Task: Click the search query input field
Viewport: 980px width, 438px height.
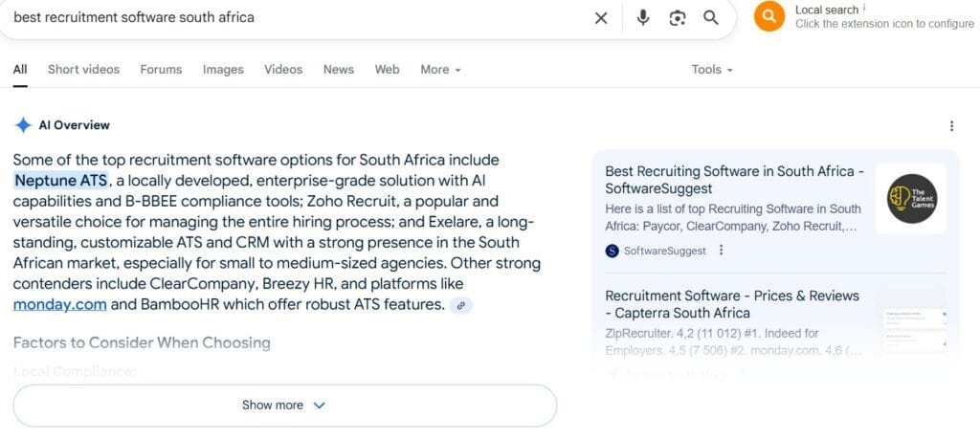Action: click(x=287, y=18)
